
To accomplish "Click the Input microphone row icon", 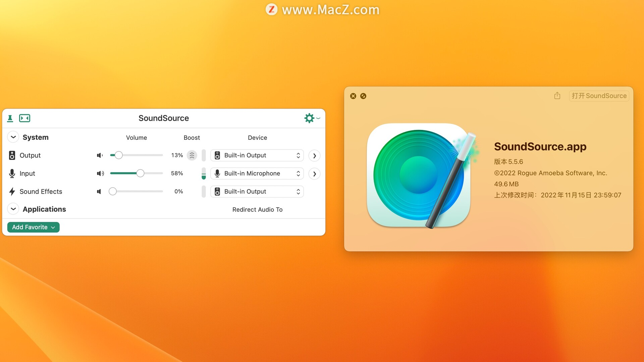I will (12, 174).
